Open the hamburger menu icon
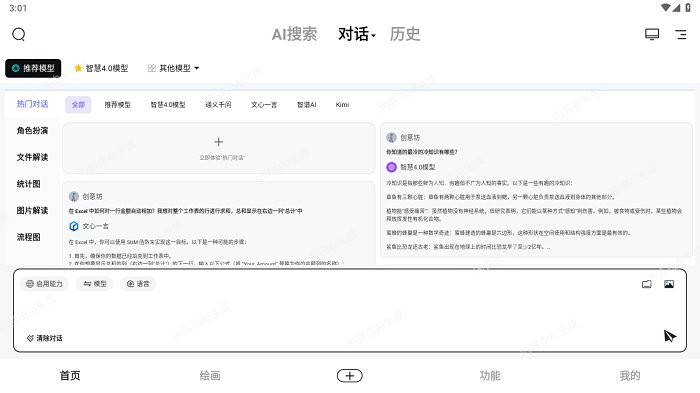 coord(681,34)
